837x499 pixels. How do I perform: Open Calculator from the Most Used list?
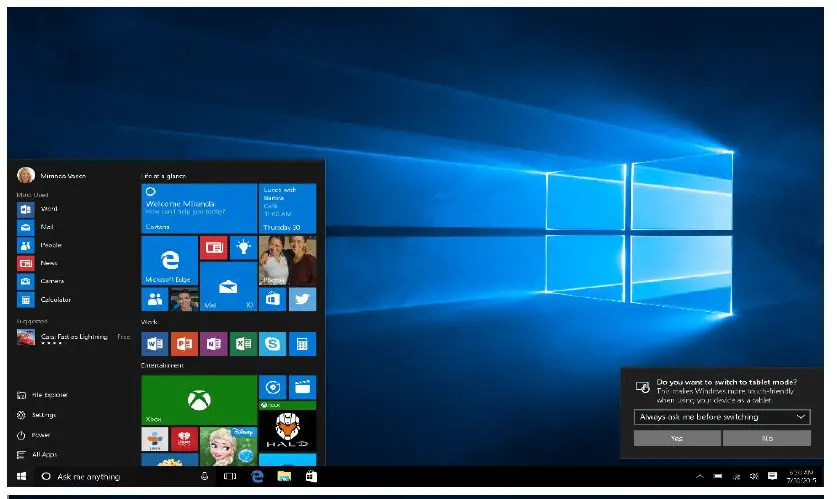44,299
